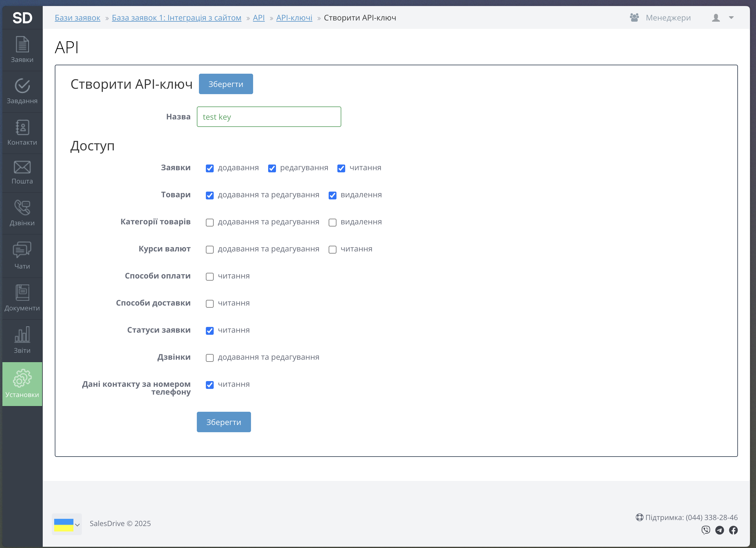The image size is (756, 548).
Task: Follow the API-ключі breadcrumb link
Action: (x=294, y=18)
